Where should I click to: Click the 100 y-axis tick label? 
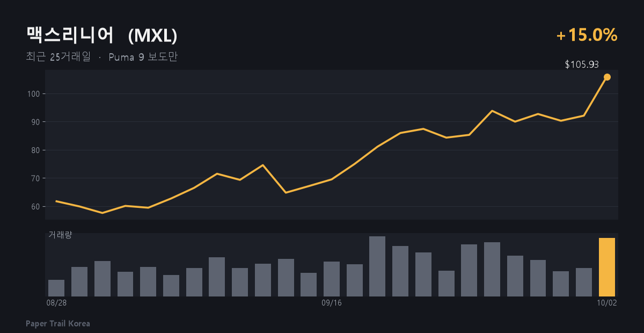pyautogui.click(x=35, y=94)
